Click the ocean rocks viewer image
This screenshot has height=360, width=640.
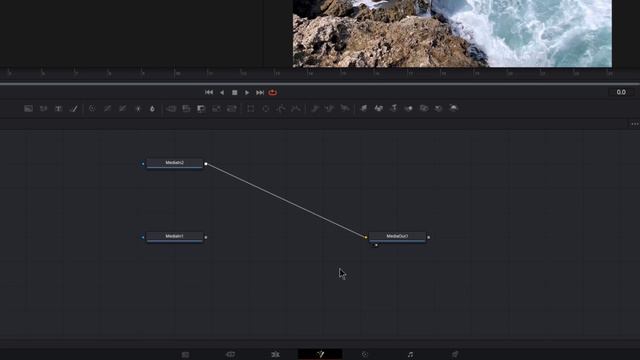tap(452, 33)
